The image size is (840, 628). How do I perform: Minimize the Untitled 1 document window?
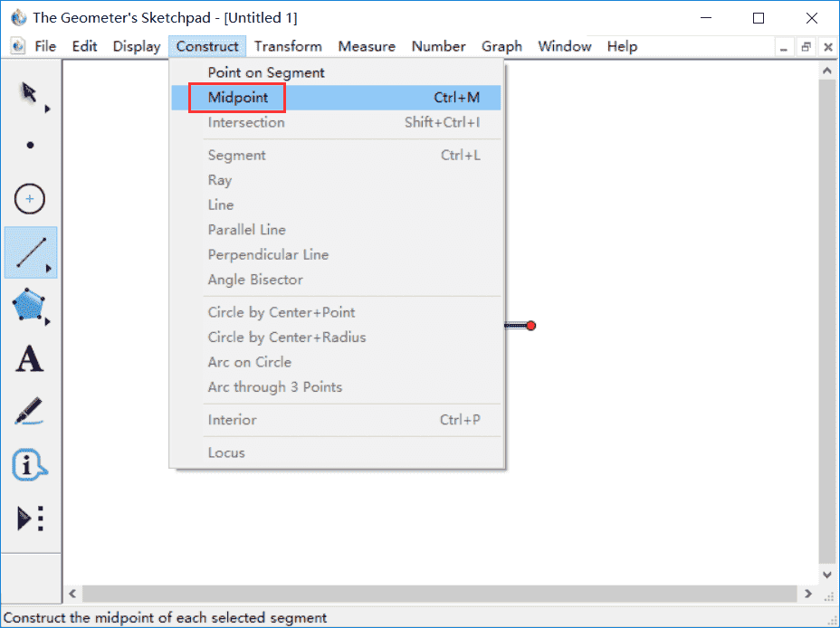coord(784,47)
